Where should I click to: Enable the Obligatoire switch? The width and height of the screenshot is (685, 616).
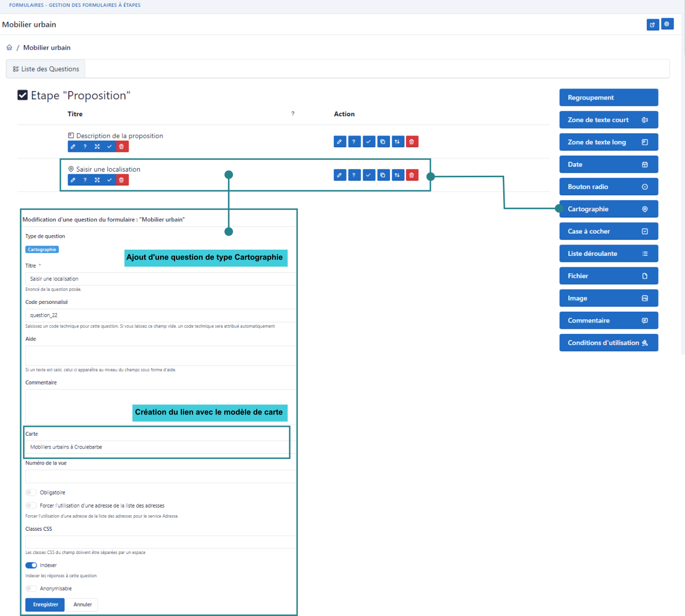(x=31, y=492)
